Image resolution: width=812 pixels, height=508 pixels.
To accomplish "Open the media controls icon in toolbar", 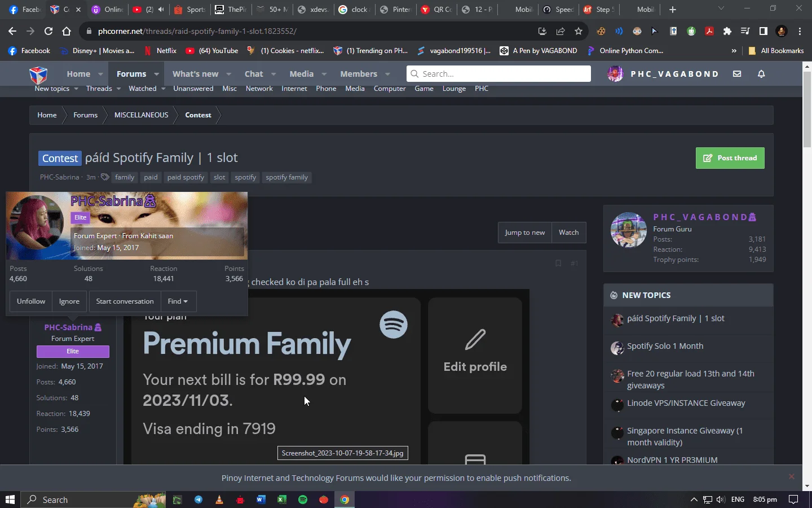I will point(745,31).
